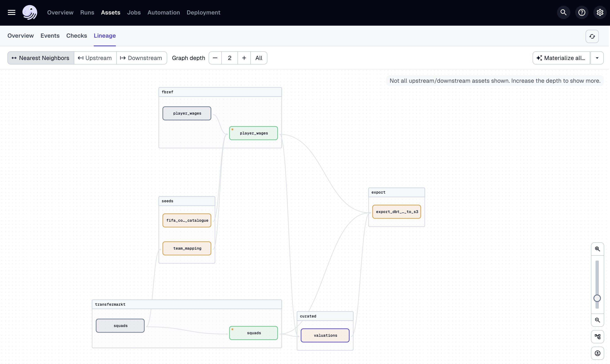Select Nearest Neighbors lineage mode
Viewport: 610px width, 364px height.
pyautogui.click(x=41, y=58)
